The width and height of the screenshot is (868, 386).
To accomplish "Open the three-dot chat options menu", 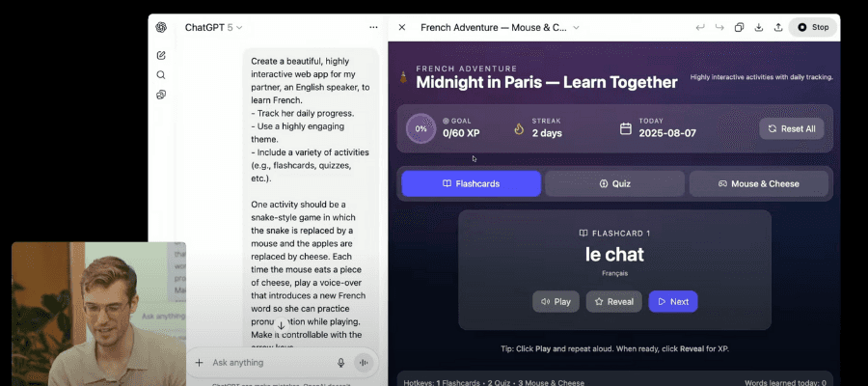I will [x=373, y=27].
